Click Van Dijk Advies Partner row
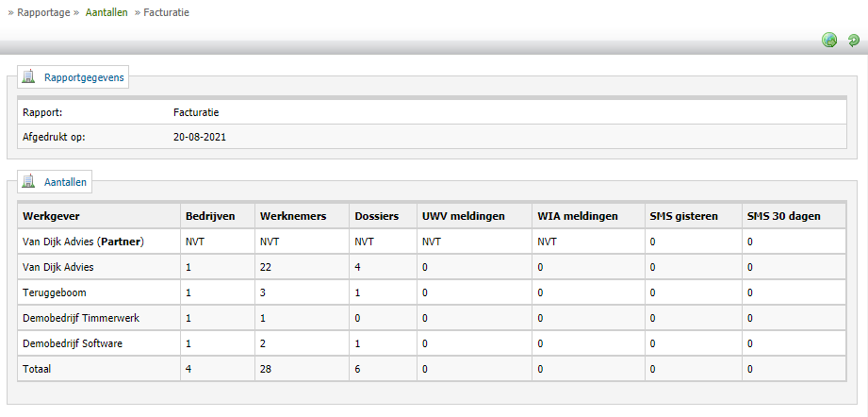This screenshot has width=868, height=417. 432,242
